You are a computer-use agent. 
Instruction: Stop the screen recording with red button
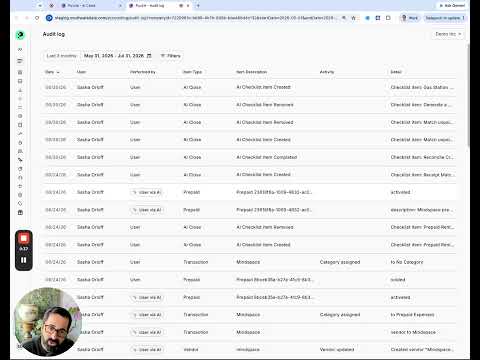pos(24,238)
